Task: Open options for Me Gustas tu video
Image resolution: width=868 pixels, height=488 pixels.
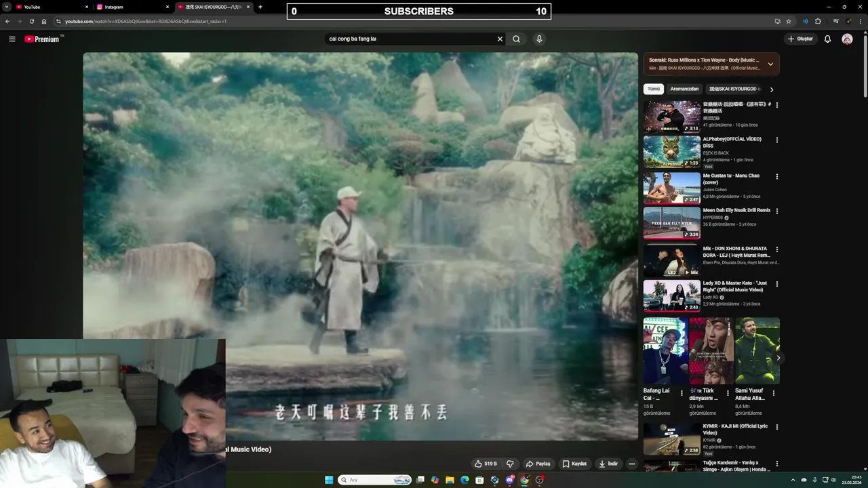Action: (777, 176)
